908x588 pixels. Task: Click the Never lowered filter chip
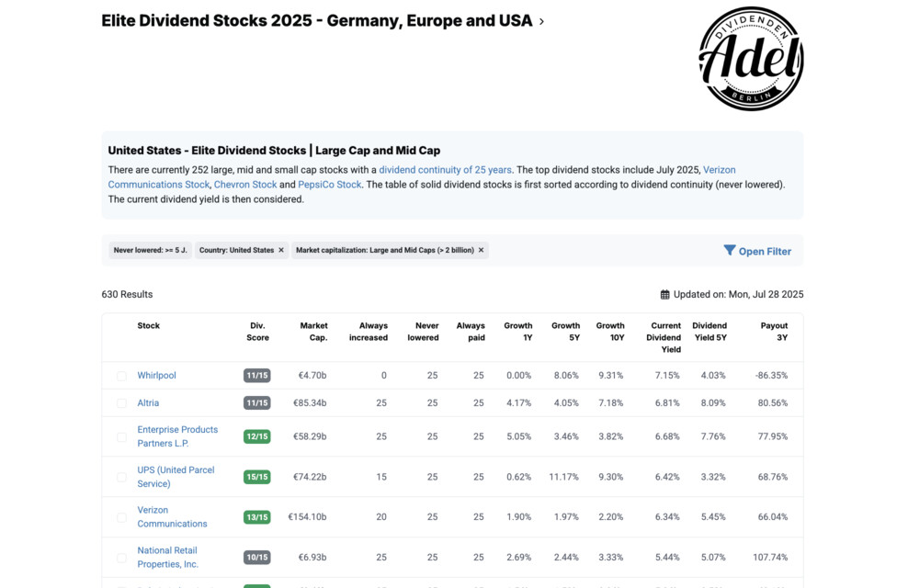[149, 249]
